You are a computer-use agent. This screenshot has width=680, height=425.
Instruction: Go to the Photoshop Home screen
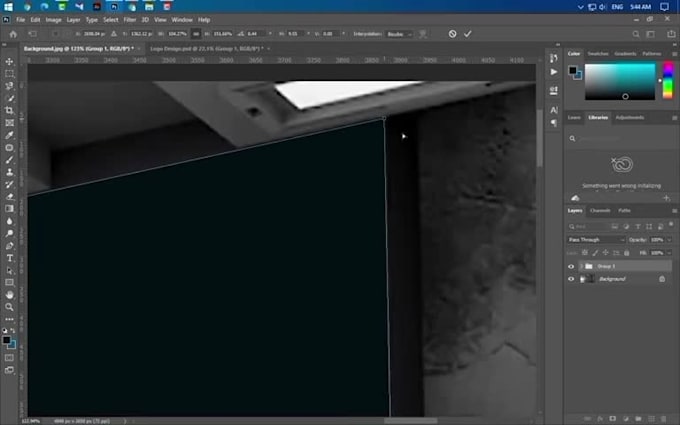[13, 34]
